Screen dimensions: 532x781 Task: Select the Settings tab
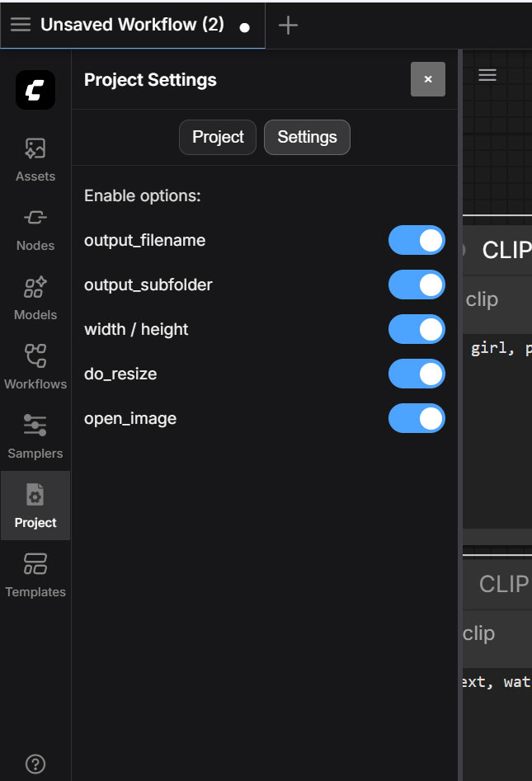(307, 137)
